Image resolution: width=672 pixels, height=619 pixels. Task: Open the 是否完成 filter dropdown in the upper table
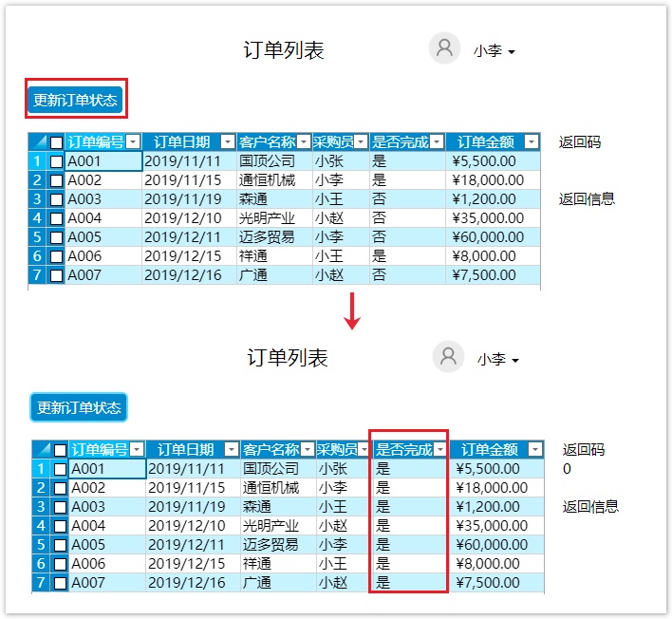[x=436, y=142]
